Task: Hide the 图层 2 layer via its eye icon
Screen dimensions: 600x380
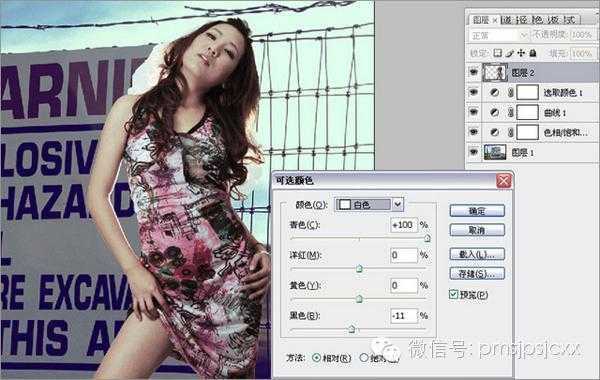Action: (474, 72)
